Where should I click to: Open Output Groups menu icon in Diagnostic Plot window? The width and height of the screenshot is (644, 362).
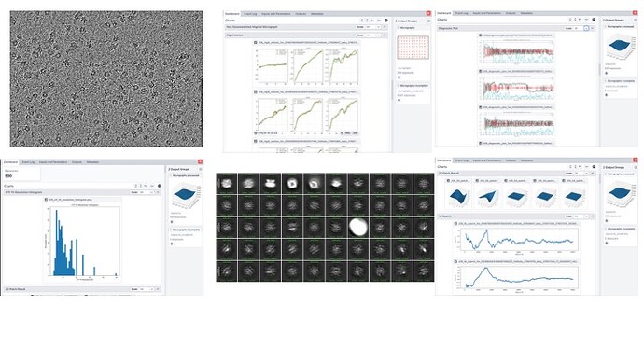coord(636,20)
